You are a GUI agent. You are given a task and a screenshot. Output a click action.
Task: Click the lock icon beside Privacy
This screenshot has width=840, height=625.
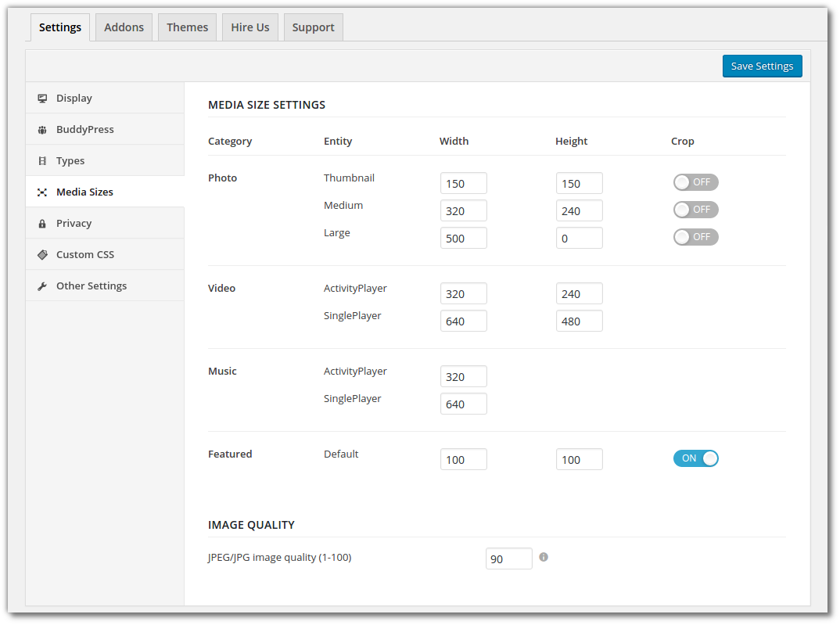(42, 223)
